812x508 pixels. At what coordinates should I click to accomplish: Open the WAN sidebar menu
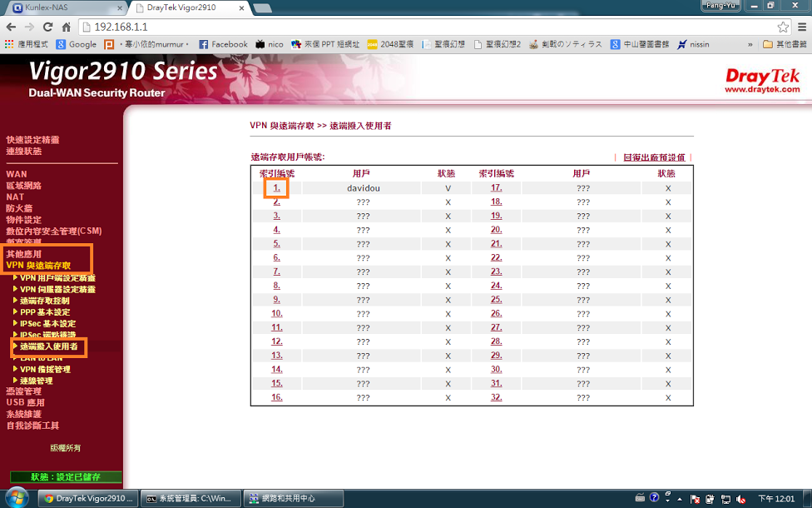tap(17, 174)
